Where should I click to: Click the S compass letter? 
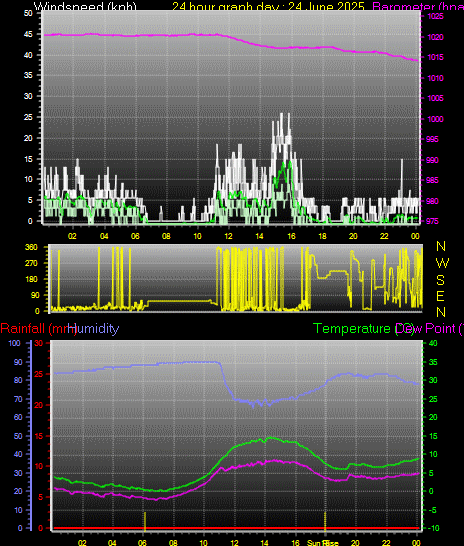441,280
